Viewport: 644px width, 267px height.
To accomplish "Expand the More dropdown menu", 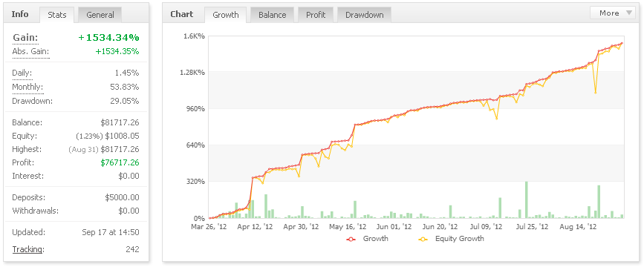I will (613, 13).
